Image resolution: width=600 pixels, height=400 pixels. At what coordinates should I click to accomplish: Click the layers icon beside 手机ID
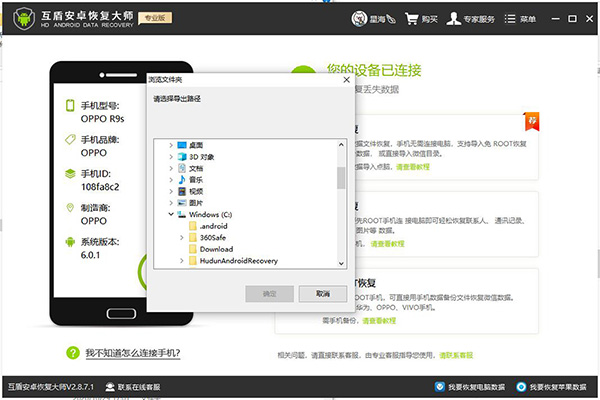pos(70,173)
